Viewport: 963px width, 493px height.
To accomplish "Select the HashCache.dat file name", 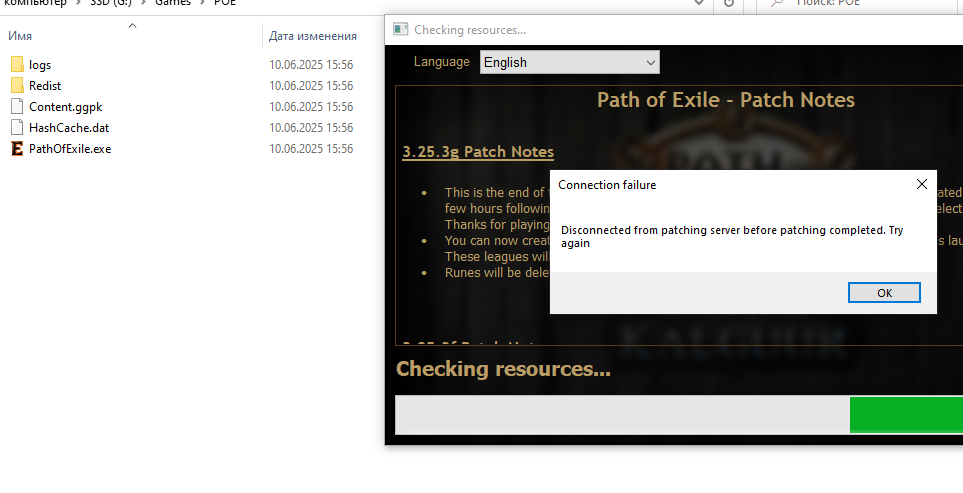I will click(69, 127).
